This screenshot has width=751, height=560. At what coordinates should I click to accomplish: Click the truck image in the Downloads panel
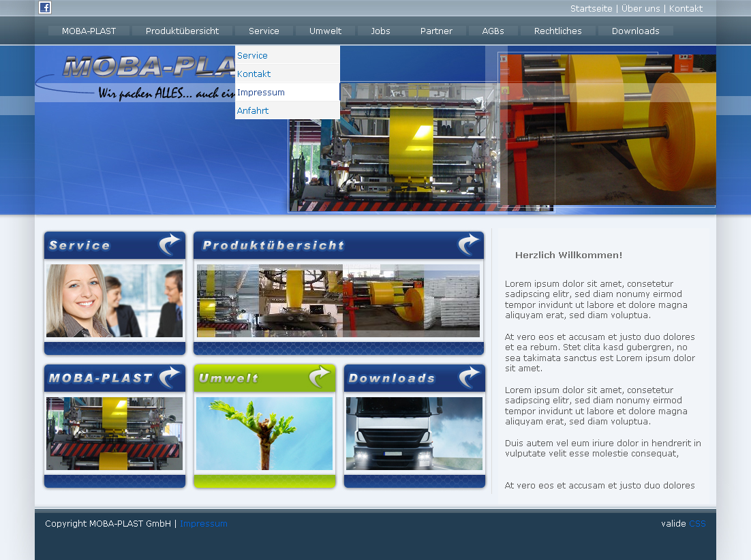[414, 434]
